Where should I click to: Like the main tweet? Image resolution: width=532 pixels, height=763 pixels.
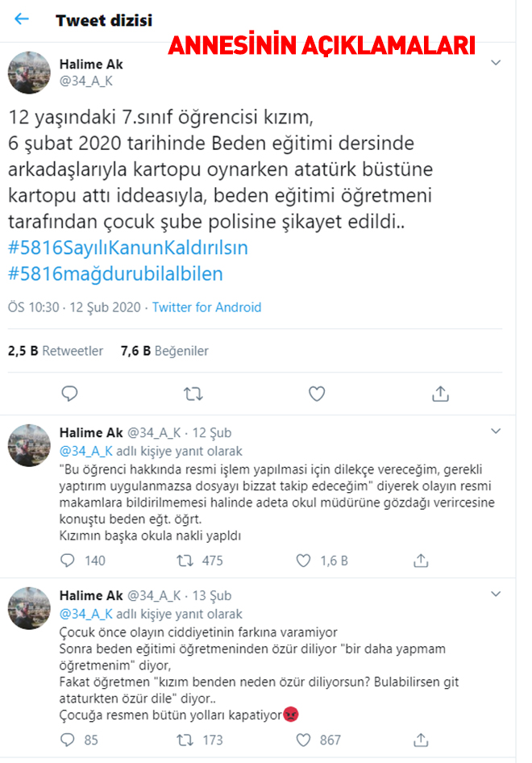[x=317, y=393]
